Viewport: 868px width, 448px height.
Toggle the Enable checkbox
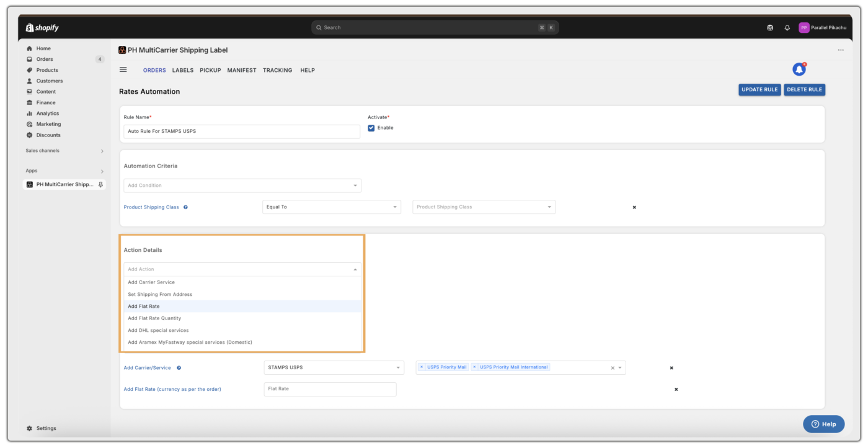click(371, 128)
